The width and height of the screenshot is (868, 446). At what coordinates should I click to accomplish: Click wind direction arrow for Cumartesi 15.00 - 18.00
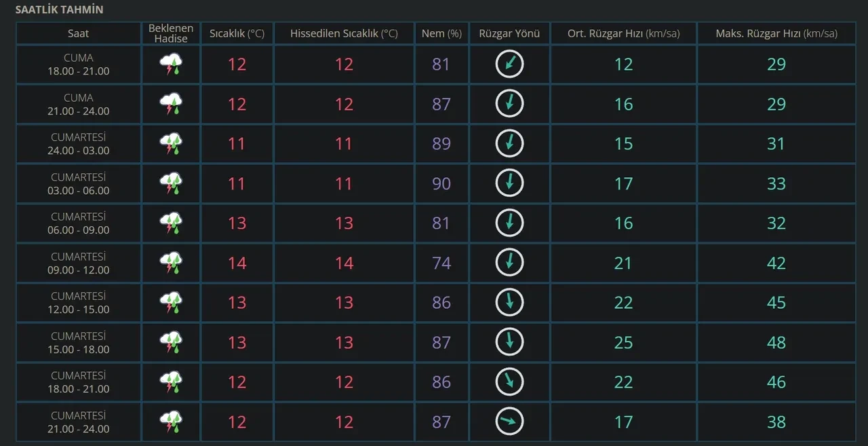coord(509,342)
